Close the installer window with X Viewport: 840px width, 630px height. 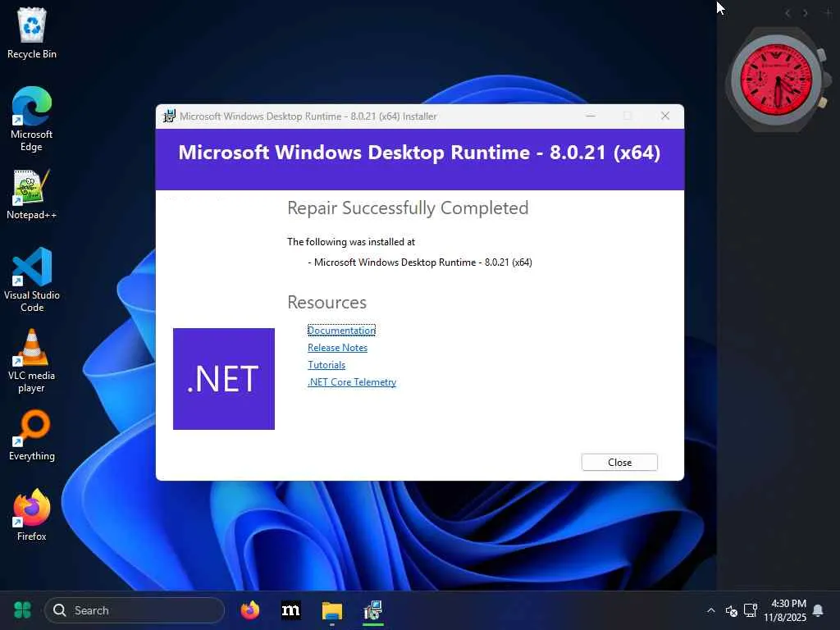(x=664, y=116)
